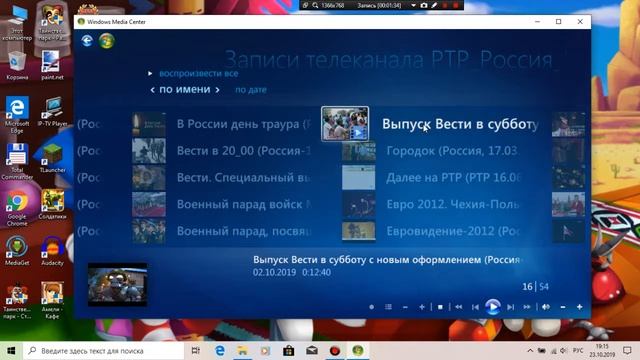
Task: Switch to 'по дате' sorting
Action: pos(251,90)
